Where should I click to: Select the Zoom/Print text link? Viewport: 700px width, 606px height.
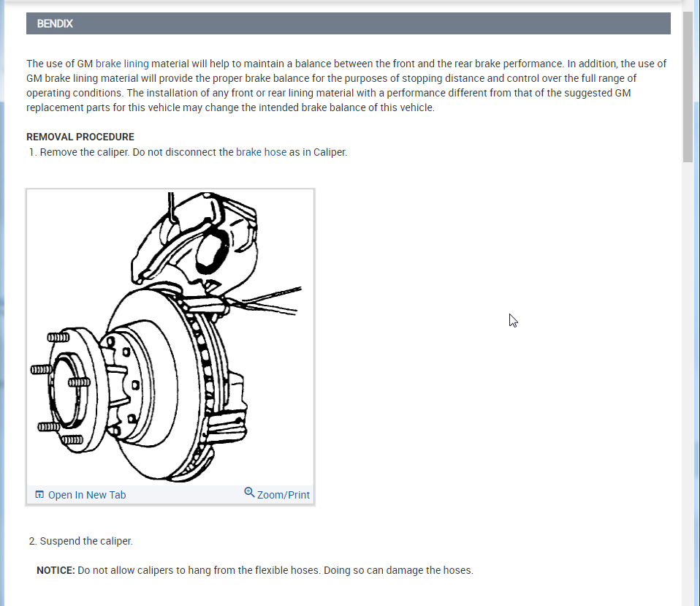(x=283, y=495)
